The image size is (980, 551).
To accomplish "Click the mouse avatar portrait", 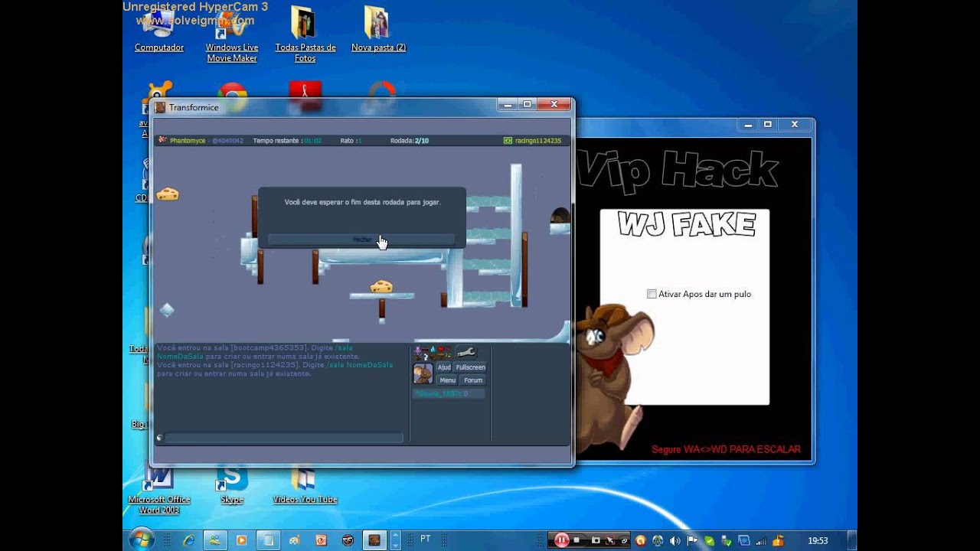I will tap(423, 373).
